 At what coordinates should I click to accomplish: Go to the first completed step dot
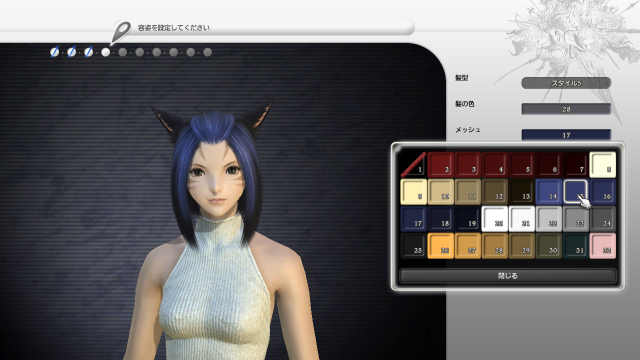[x=54, y=52]
